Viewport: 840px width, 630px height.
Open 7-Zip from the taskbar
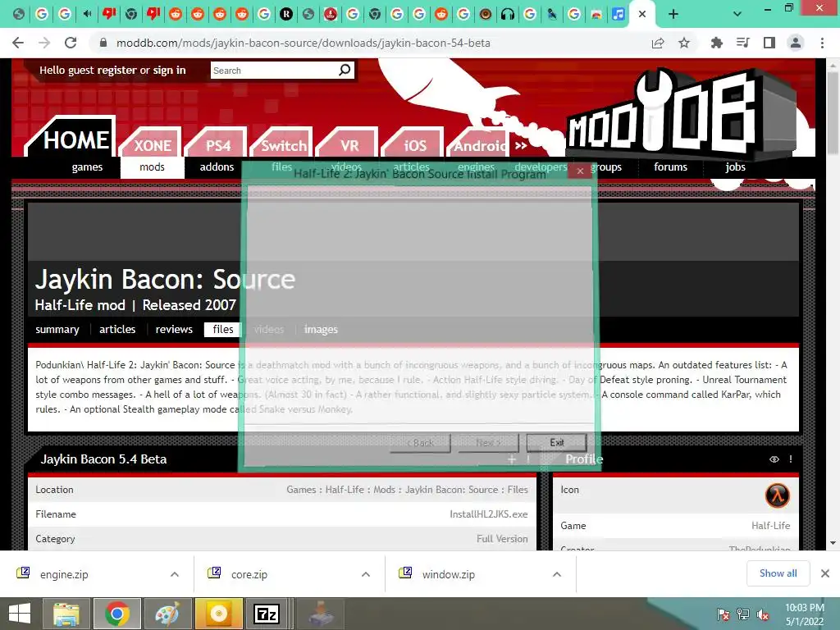[267, 614]
